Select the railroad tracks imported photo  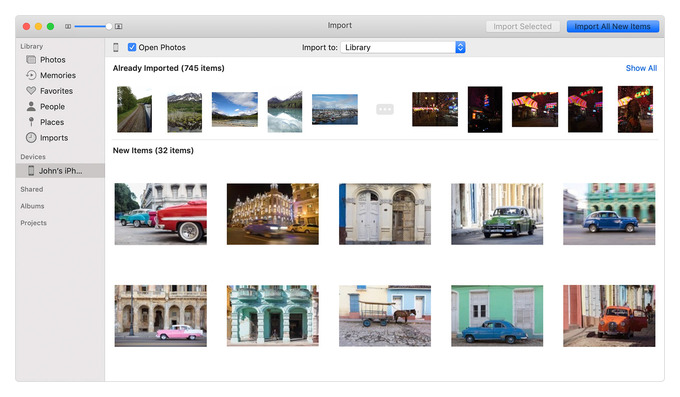click(x=134, y=109)
